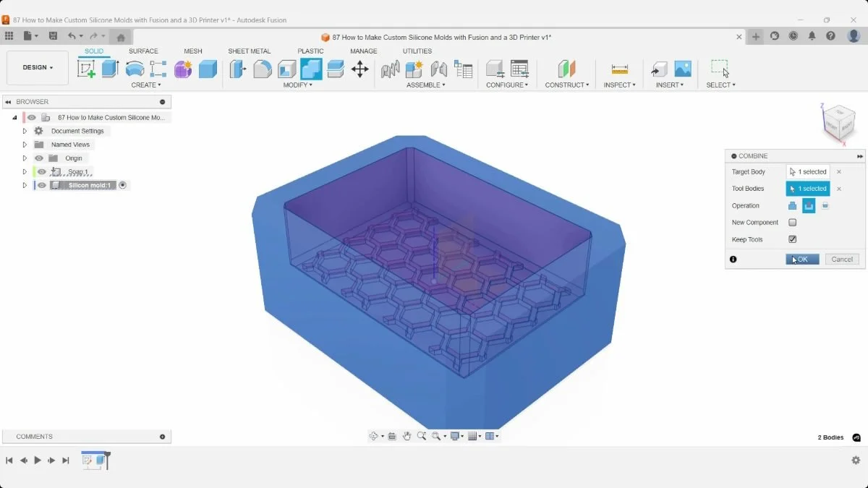Expand the Named Views node
Image resolution: width=868 pixels, height=488 pixels.
25,145
